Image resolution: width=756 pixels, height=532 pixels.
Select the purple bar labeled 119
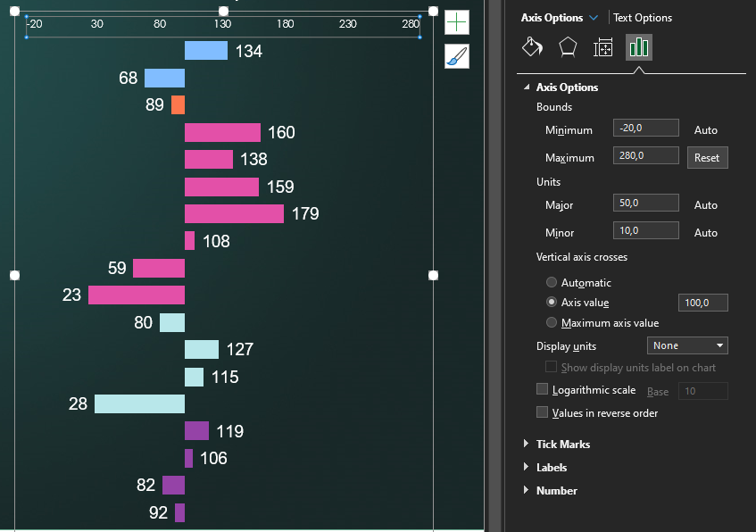click(x=196, y=431)
